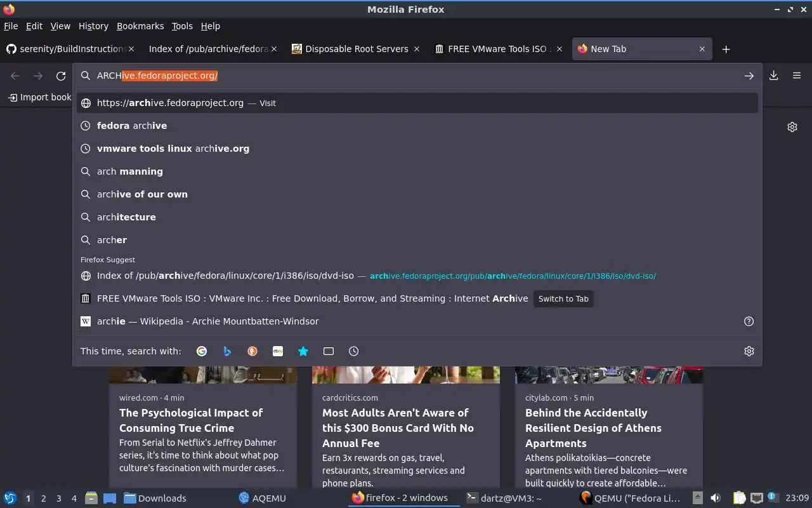Screen dimensions: 812x508
Task: Open the citylab Athens Apartments article
Action: point(609,425)
